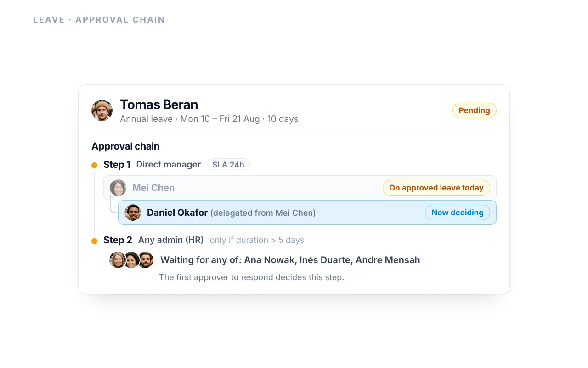Viewport: 588px width, 368px height.
Task: Click the delegated from Mei Chen note
Action: [x=263, y=213]
